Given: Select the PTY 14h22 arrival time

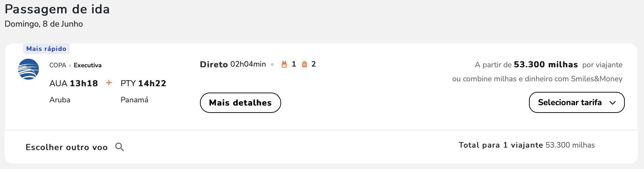Looking at the screenshot, I should [143, 83].
